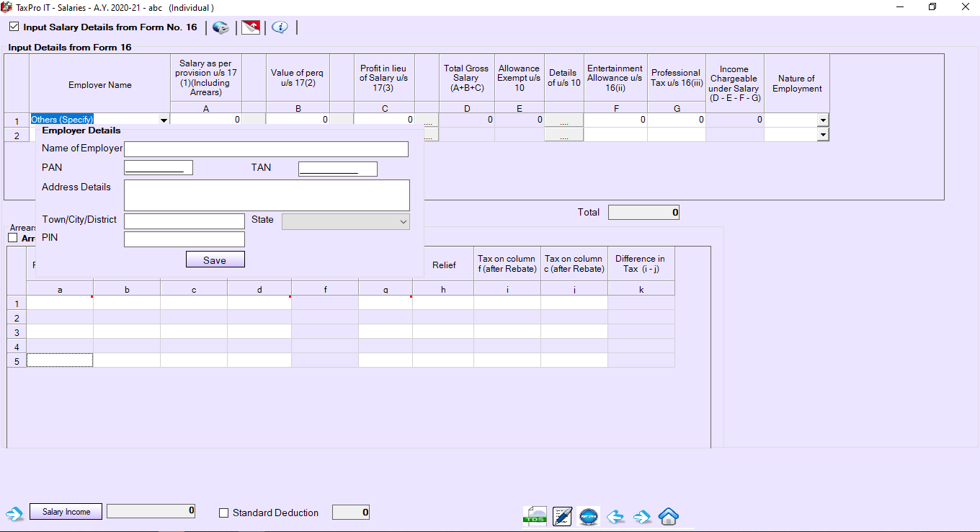Viewport: 980px width, 532px height.
Task: Click Save in Employer Details
Action: [x=215, y=260]
